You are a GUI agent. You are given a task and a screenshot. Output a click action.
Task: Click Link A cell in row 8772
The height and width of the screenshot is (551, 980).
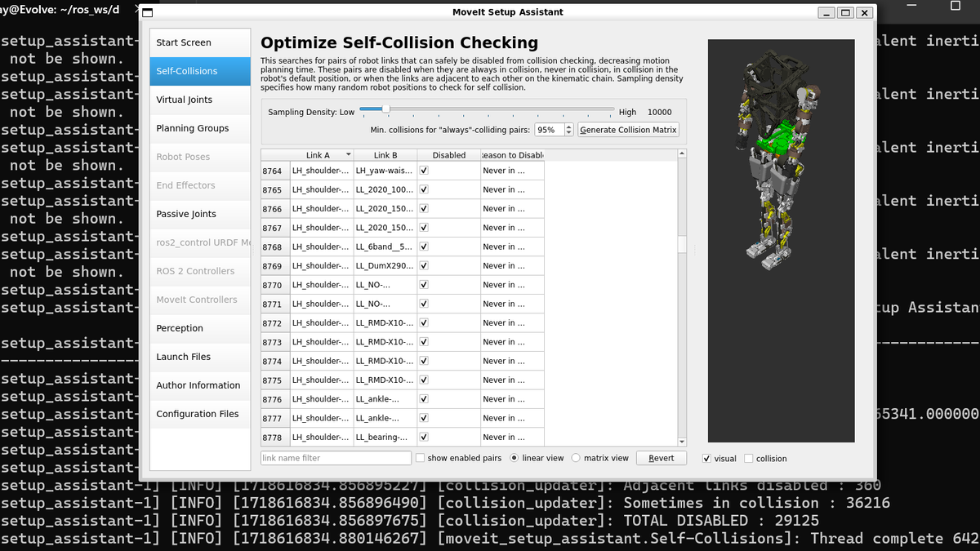coord(322,323)
